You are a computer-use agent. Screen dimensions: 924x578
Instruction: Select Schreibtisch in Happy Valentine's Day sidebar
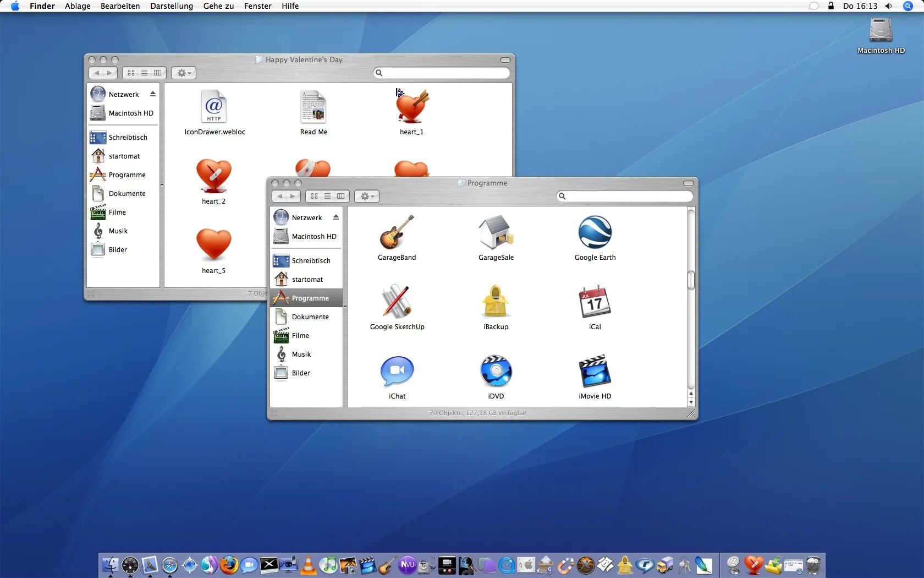click(x=123, y=137)
